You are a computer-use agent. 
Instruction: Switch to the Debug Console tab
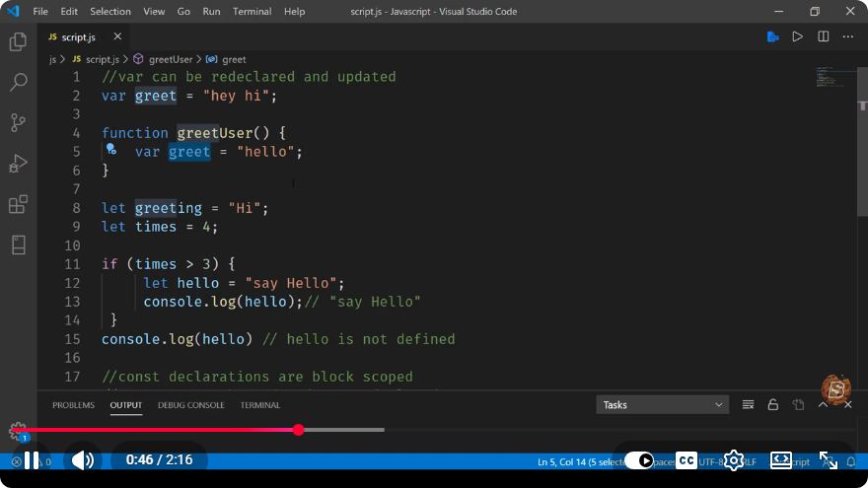click(191, 405)
